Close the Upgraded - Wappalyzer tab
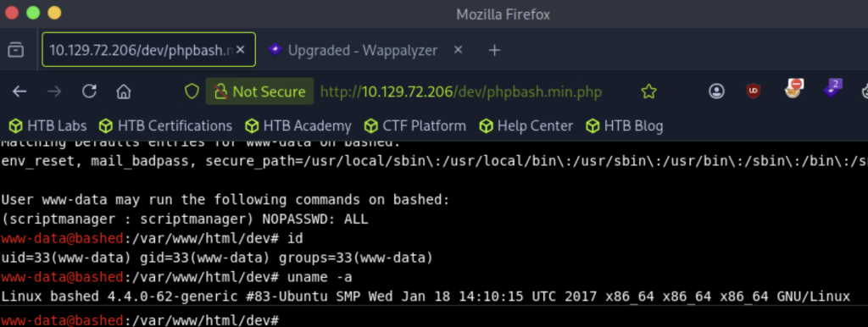 [458, 50]
